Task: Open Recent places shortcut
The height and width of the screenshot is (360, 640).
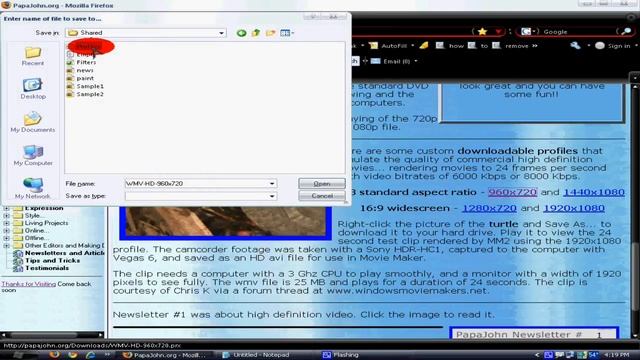Action: tap(33, 56)
